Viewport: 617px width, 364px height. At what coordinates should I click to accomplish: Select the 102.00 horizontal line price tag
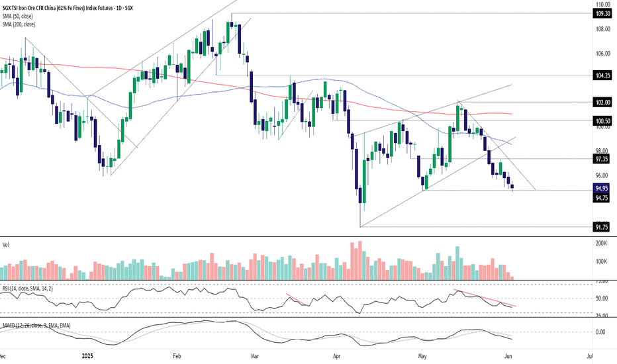[x=603, y=103]
